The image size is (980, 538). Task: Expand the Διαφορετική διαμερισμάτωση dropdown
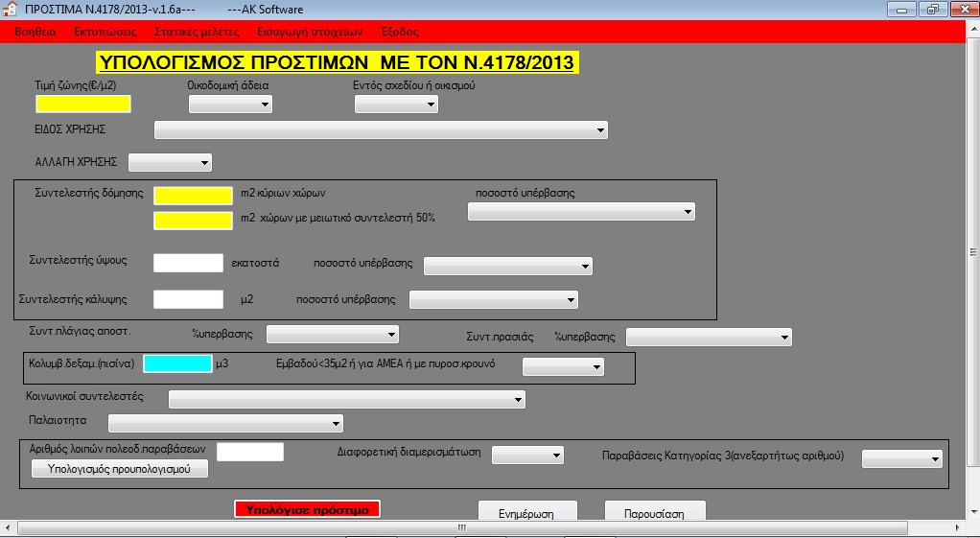tap(527, 456)
